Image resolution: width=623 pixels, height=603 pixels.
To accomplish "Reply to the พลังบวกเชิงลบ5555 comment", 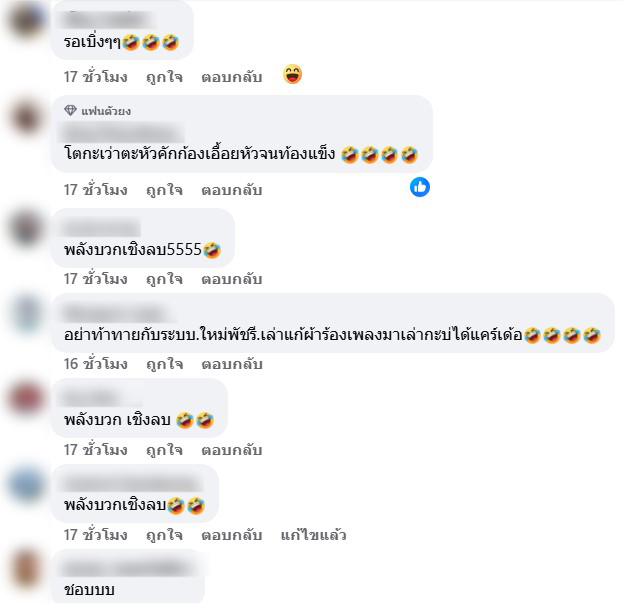I will 232,279.
